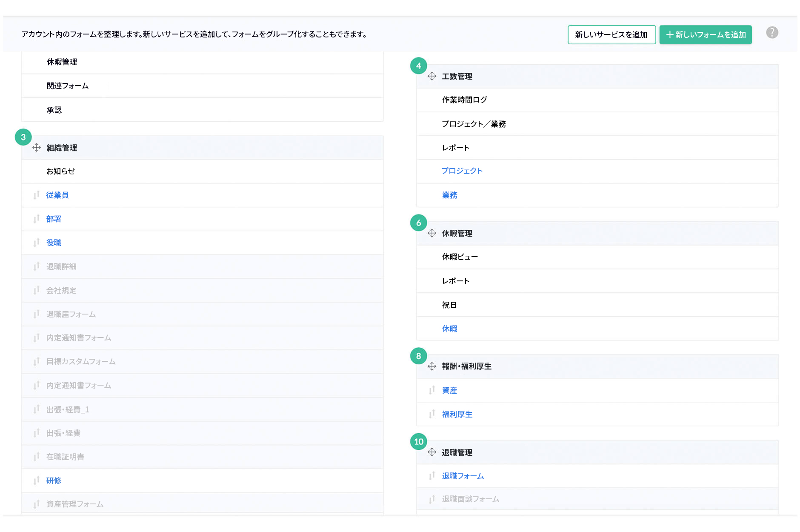Click the 新しいサービスを追加 button
Image resolution: width=800 pixels, height=532 pixels.
[611, 34]
